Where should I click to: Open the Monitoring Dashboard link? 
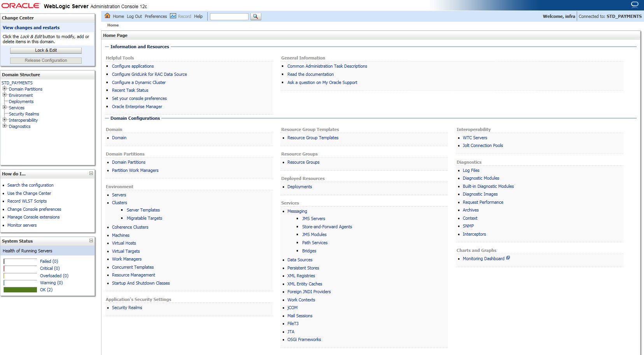[x=483, y=259]
